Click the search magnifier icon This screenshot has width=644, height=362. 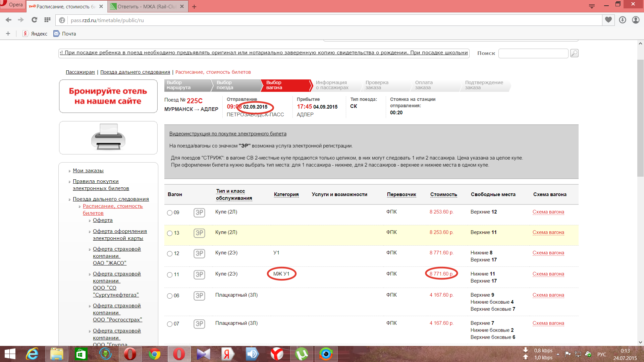click(x=574, y=53)
